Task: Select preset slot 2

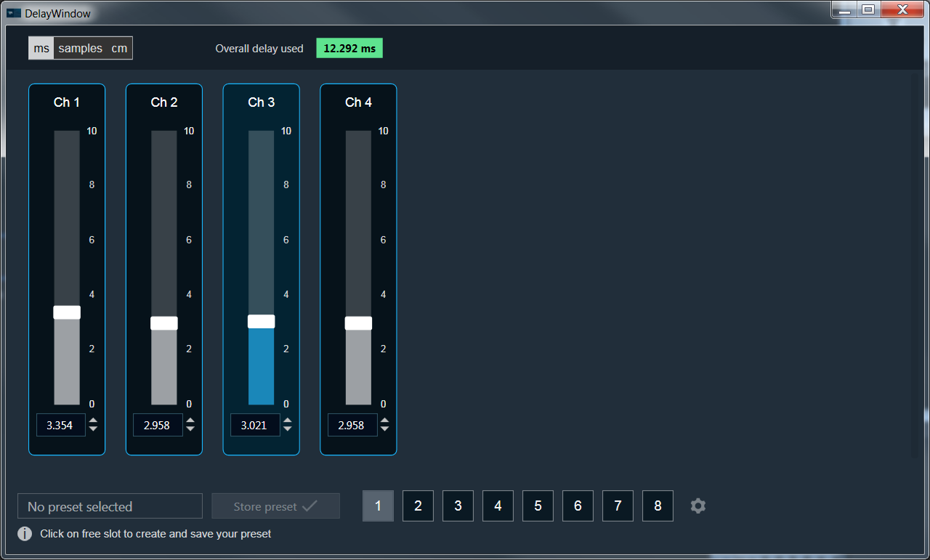Action: 418,506
